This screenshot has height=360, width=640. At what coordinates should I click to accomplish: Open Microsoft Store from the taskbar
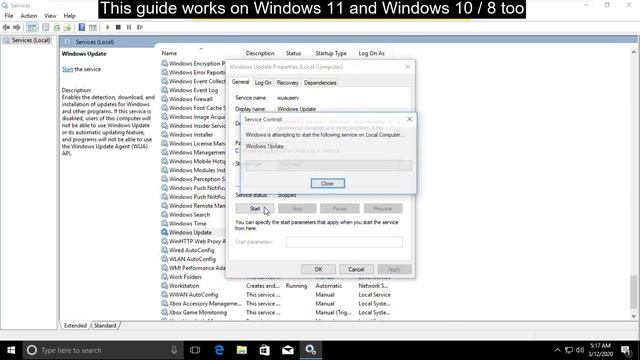click(265, 350)
